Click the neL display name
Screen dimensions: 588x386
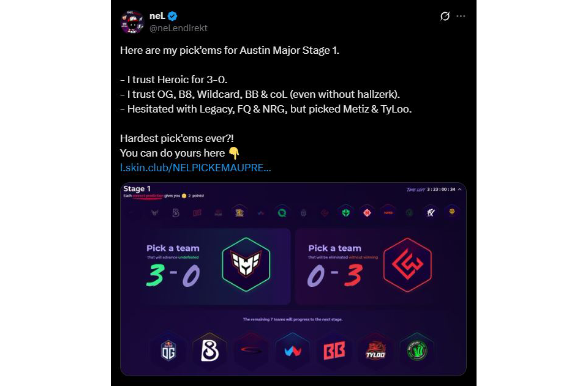pyautogui.click(x=157, y=16)
